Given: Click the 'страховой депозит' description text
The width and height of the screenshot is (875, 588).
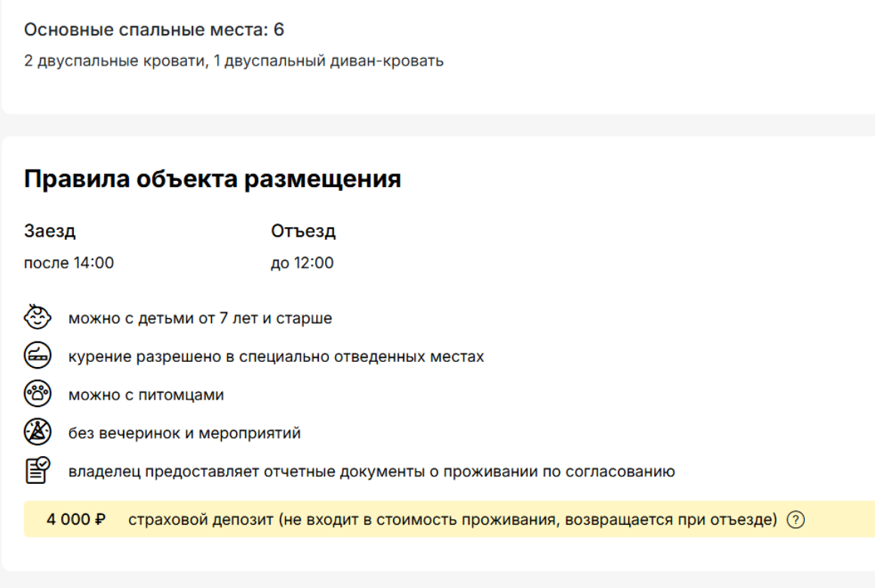Looking at the screenshot, I should 453,519.
